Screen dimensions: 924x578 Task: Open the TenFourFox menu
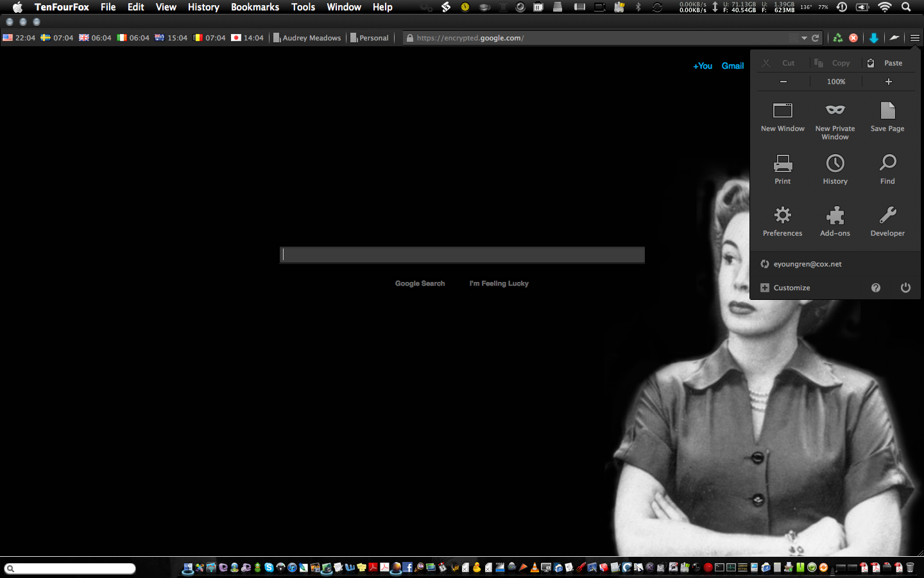(62, 7)
